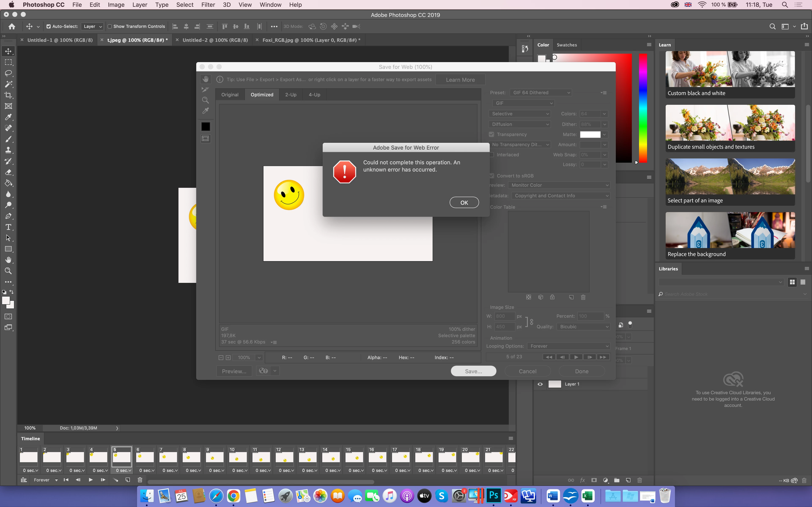Hide Layer 1 using eye icon
Viewport: 812px width, 507px height.
click(540, 384)
